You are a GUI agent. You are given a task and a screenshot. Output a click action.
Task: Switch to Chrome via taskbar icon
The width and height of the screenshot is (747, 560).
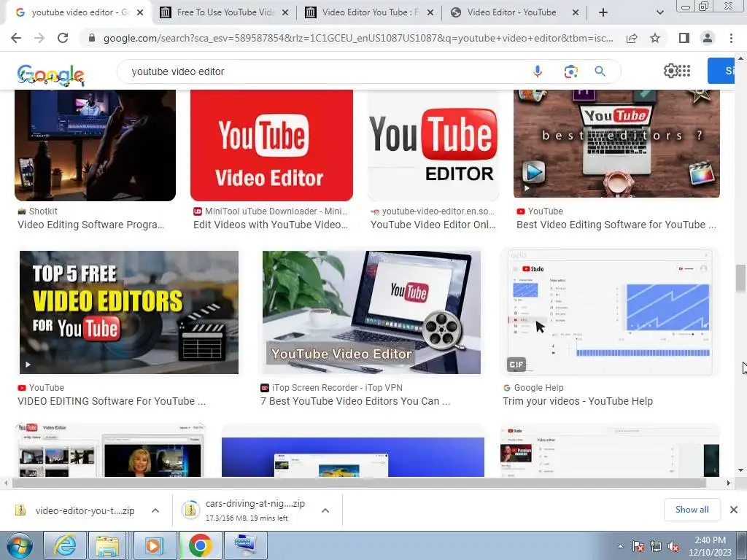(x=200, y=545)
